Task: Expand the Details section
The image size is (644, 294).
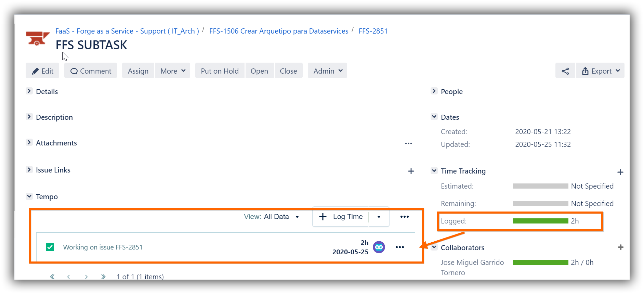Action: [29, 91]
